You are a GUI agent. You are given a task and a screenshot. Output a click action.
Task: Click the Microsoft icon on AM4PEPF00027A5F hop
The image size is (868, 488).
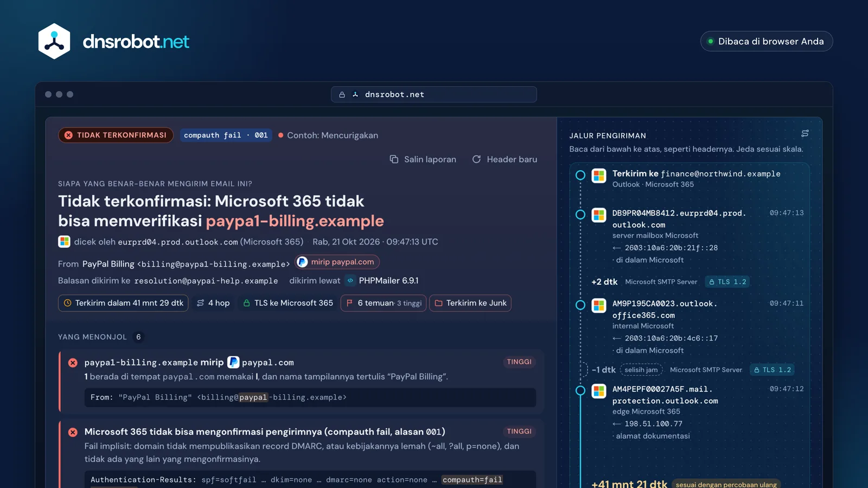click(x=599, y=391)
